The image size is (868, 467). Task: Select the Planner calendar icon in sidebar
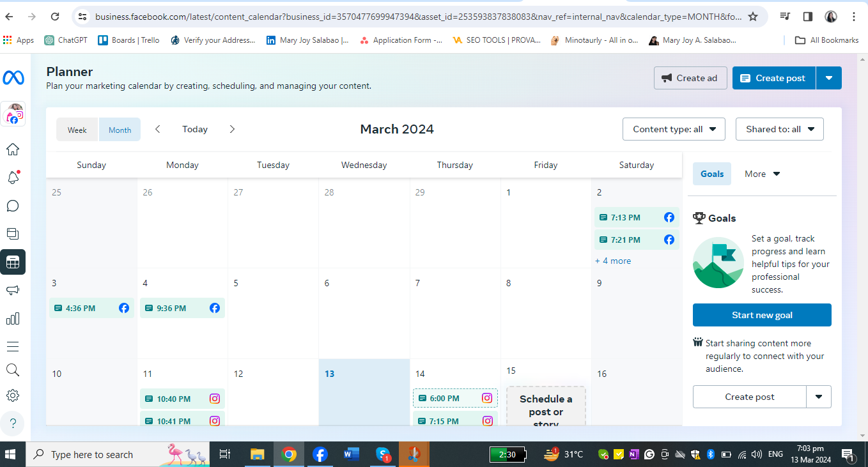[13, 262]
